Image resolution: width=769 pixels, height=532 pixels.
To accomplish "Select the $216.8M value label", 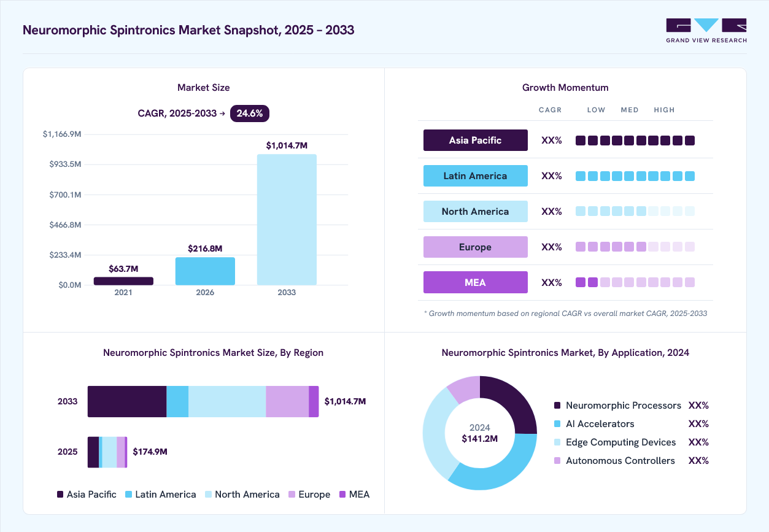I will point(205,249).
